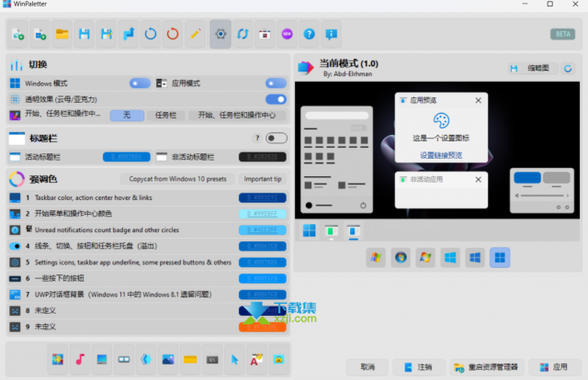Pick color for Settings icons, taskbar app underline

263,263
